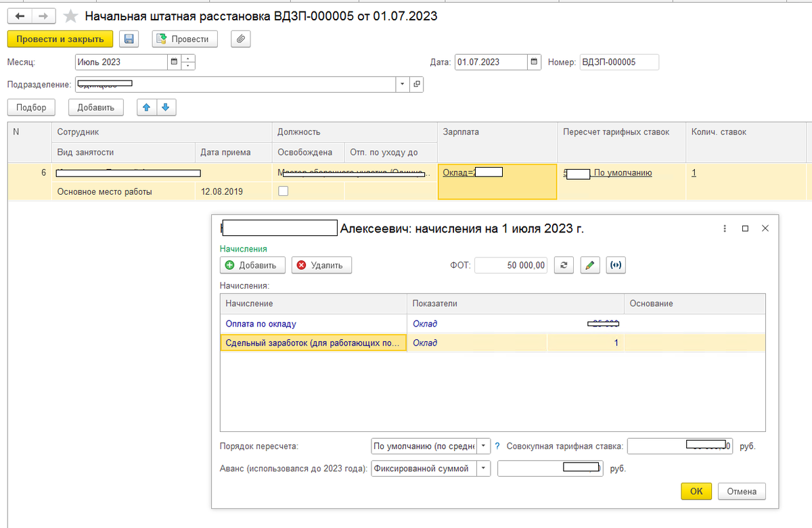
Task: Expand the Подразделение dropdown arrow
Action: [403, 85]
